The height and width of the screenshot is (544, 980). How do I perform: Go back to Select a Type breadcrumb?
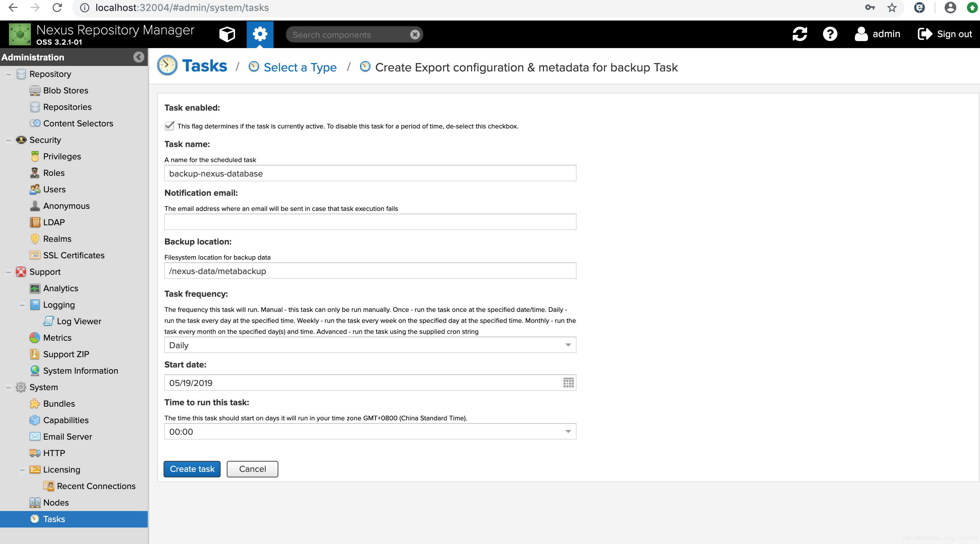tap(300, 67)
